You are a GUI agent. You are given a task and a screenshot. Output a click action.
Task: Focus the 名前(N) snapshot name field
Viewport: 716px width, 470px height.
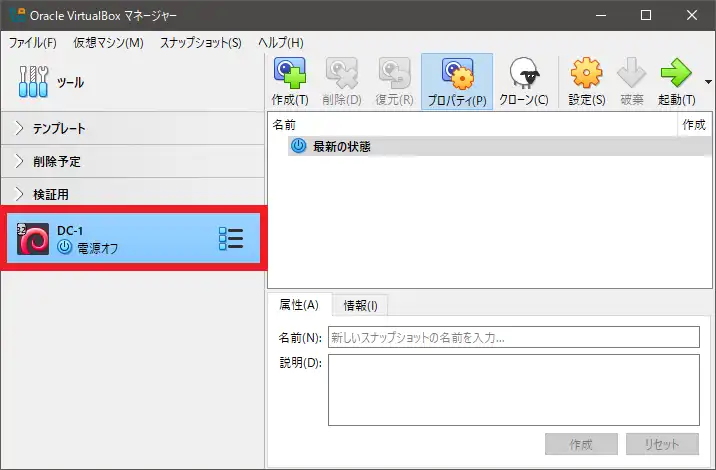pyautogui.click(x=514, y=337)
